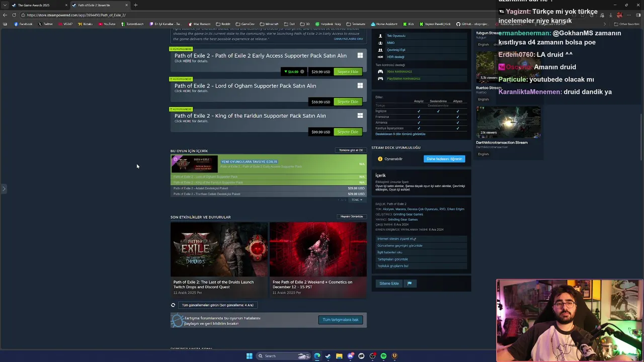
Task: Add Lord of Ogham Supporter Pack to cart
Action: [348, 102]
